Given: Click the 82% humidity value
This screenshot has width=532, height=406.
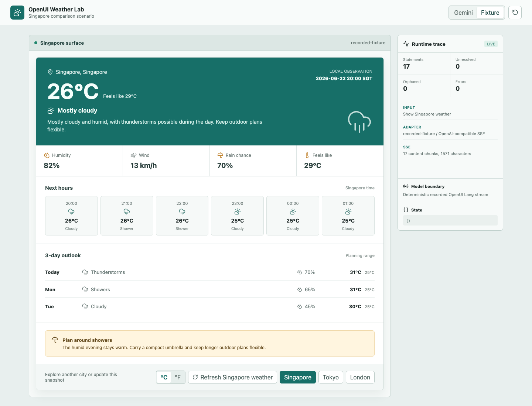Looking at the screenshot, I should (x=52, y=165).
